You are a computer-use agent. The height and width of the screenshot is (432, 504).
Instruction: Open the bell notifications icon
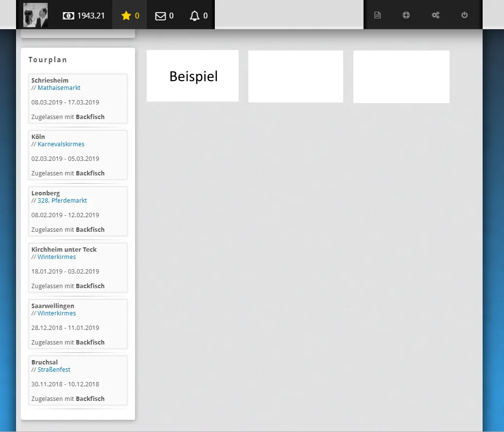[x=195, y=16]
